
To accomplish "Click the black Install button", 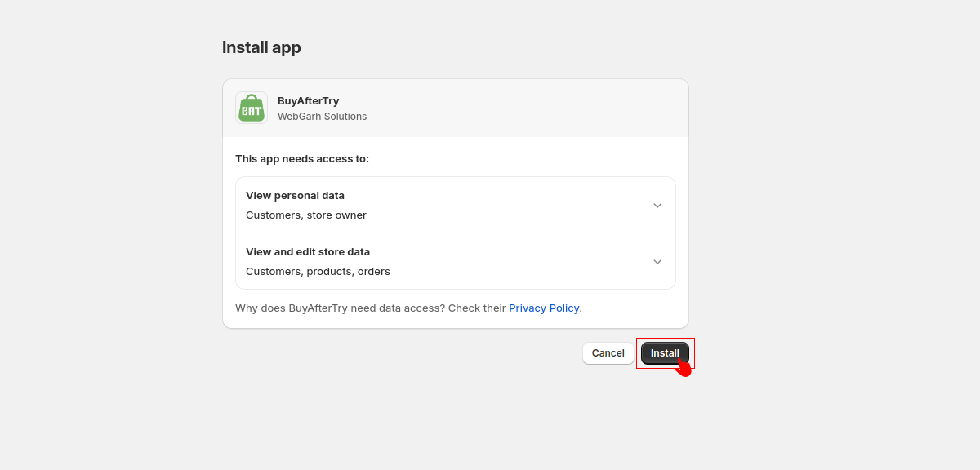I will point(665,353).
